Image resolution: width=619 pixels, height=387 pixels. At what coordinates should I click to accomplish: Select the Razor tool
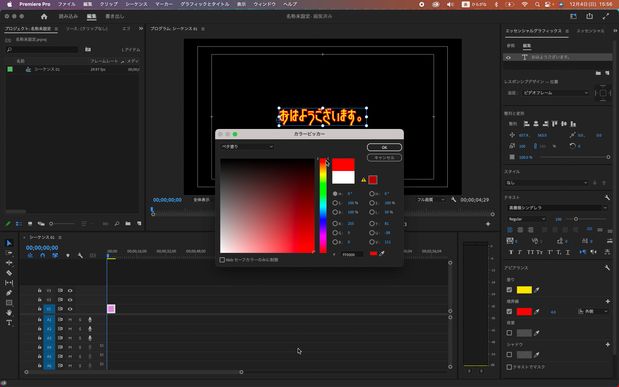[9, 273]
